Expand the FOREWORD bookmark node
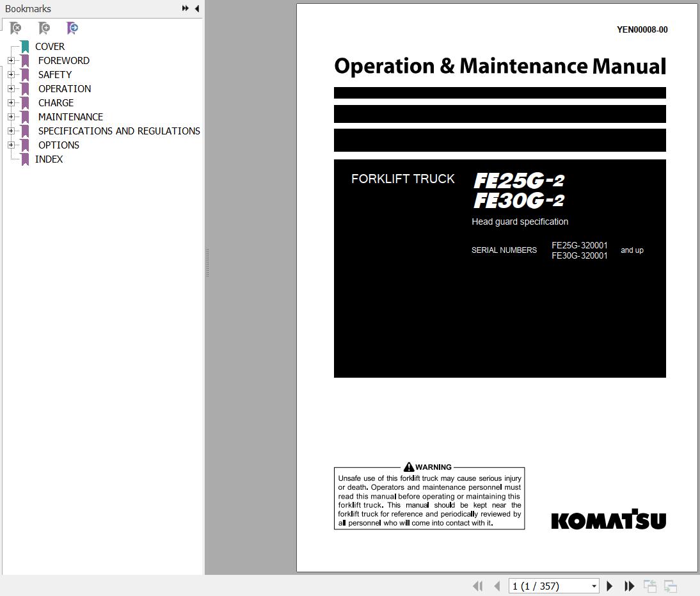The image size is (700, 596). (11, 60)
